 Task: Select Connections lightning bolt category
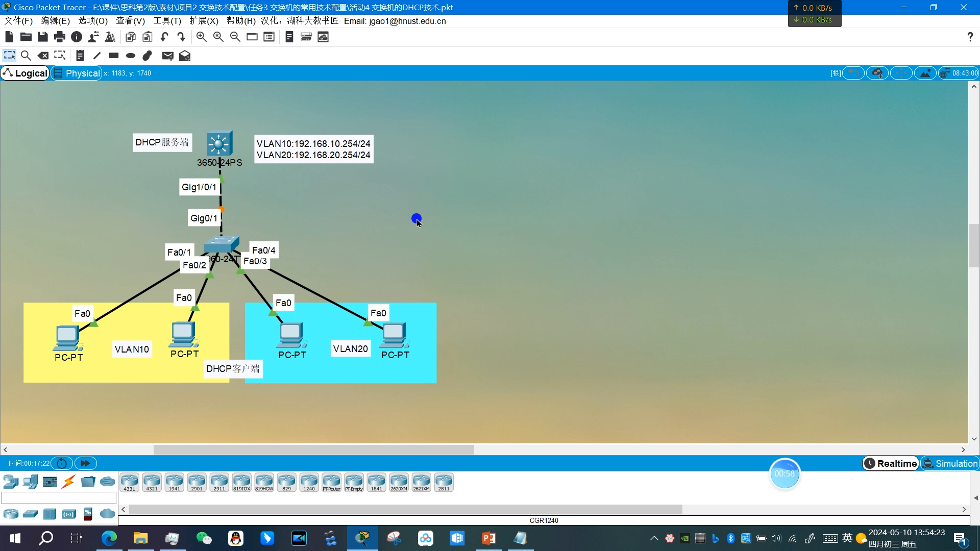tap(69, 482)
